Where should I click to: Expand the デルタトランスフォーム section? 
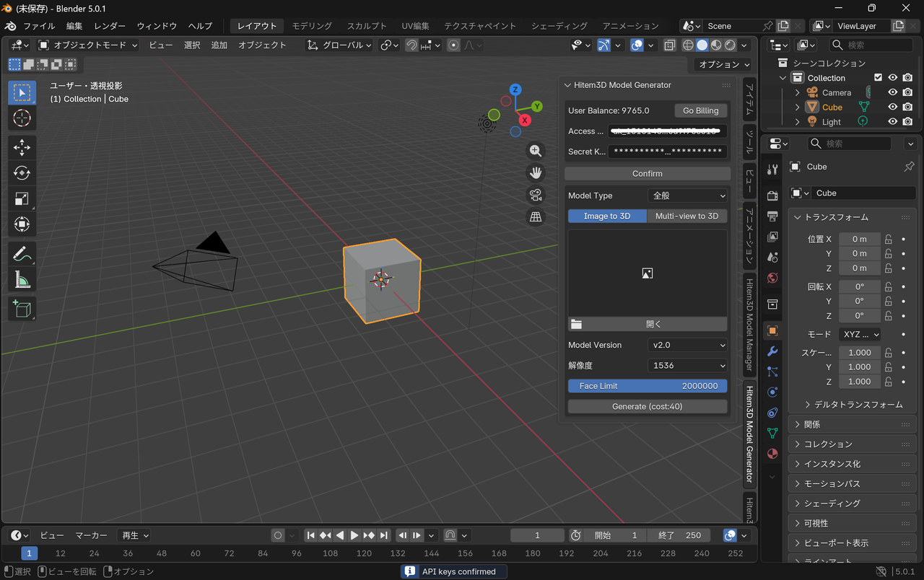point(852,405)
